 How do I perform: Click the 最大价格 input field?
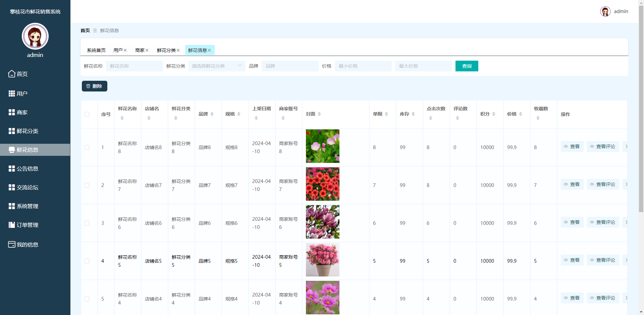[424, 66]
